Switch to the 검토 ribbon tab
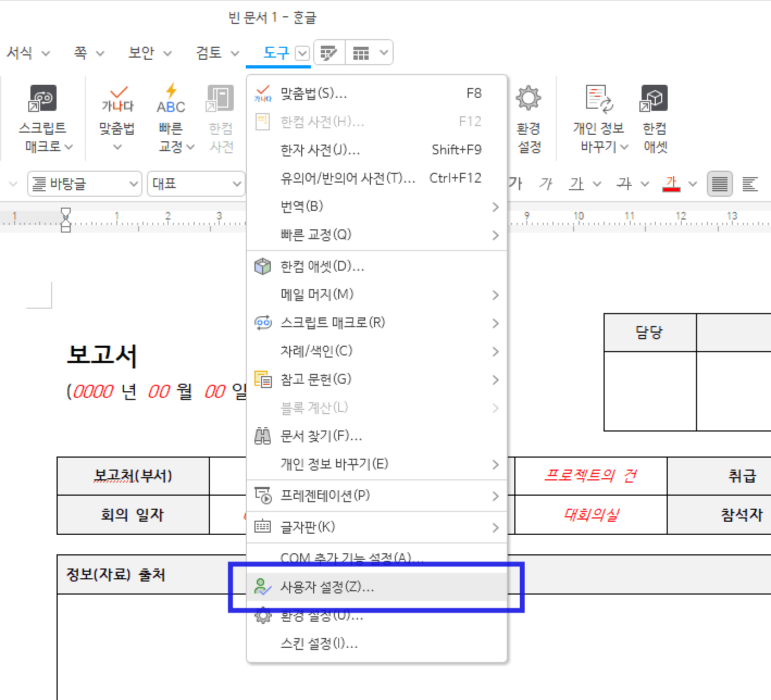Screen dimensions: 771x700 coord(209,52)
